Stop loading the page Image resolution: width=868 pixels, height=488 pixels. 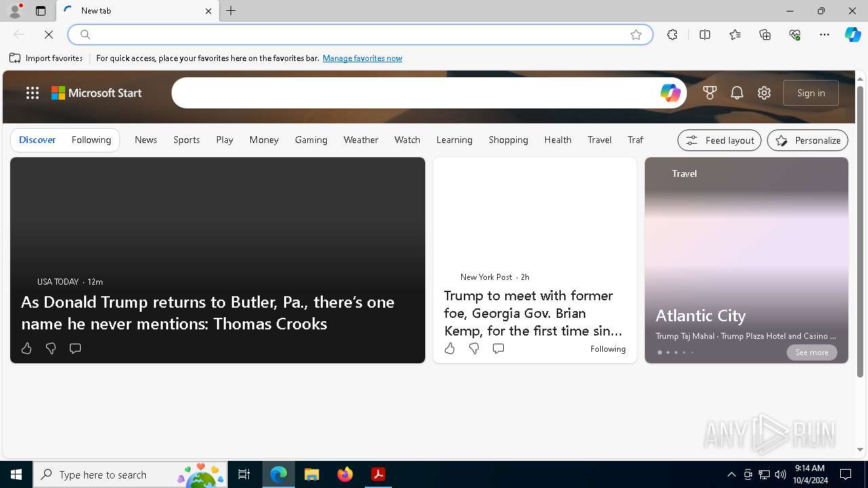pyautogui.click(x=49, y=35)
